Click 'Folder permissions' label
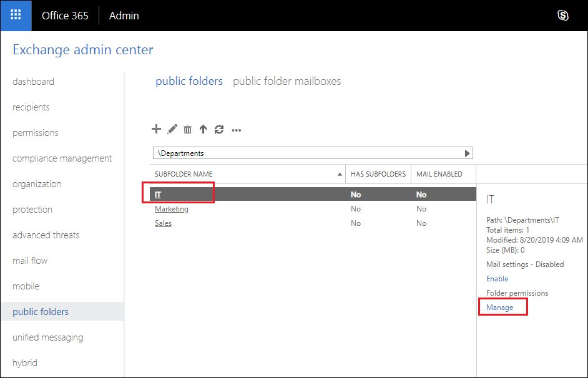Viewport: 588px width, 378px height. tap(517, 293)
